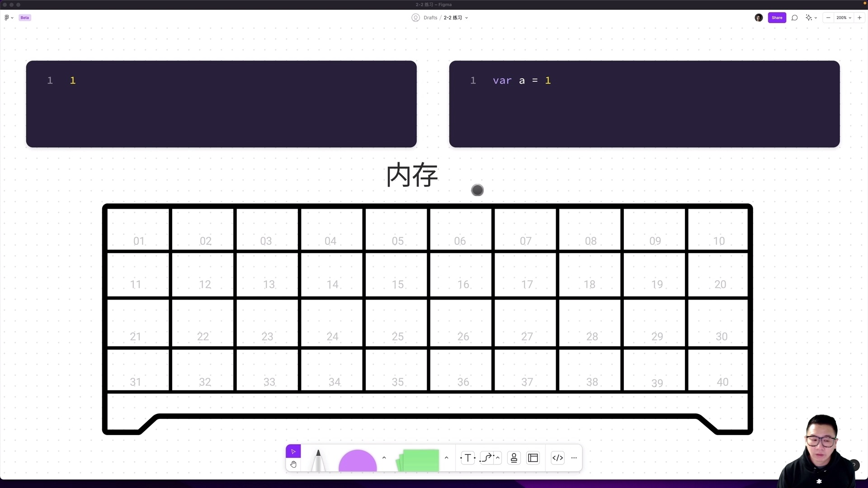Select the Section tool
This screenshot has width=868, height=488.
[x=533, y=458]
